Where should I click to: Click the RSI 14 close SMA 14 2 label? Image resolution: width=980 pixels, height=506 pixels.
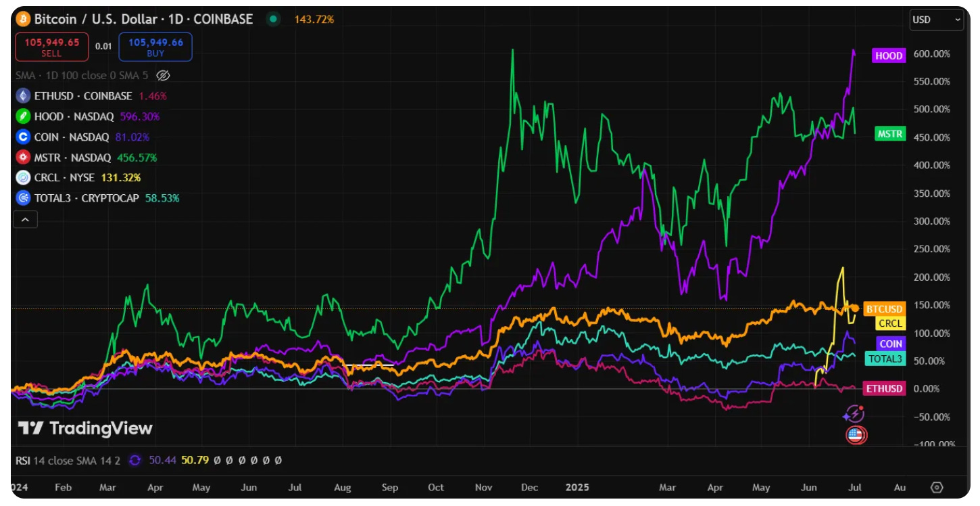pyautogui.click(x=68, y=460)
